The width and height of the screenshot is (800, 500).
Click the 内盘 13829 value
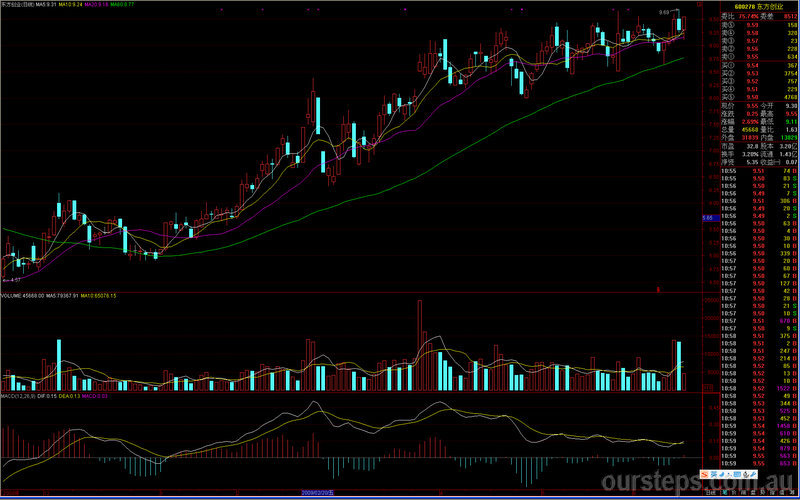click(789, 137)
